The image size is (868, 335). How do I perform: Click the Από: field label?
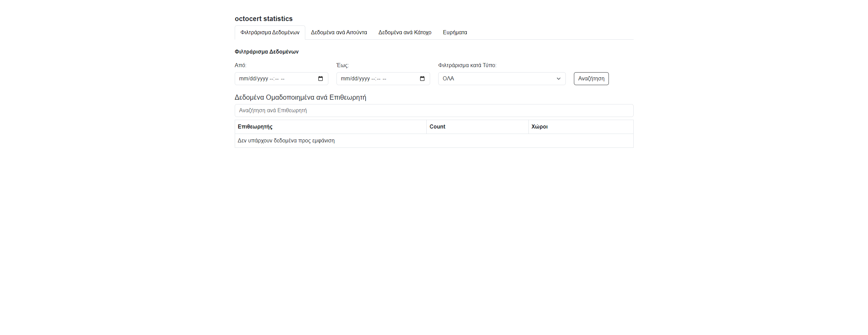pyautogui.click(x=240, y=65)
